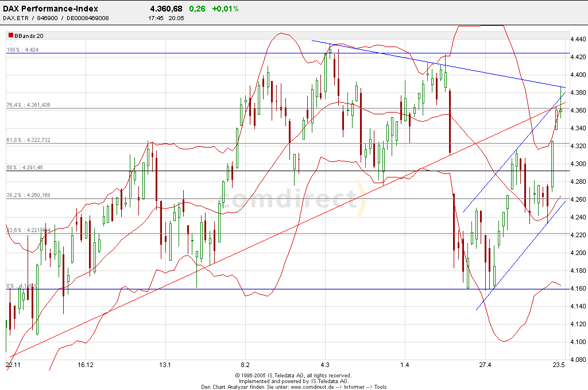This screenshot has width=588, height=390.
Task: Click the 1.4 date axis label
Action: click(405, 365)
